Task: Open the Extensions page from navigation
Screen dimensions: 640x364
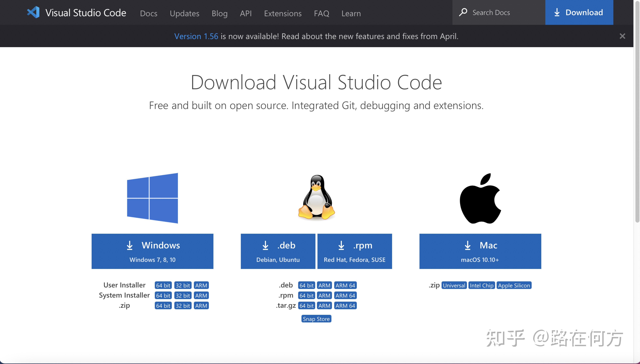Action: click(283, 13)
